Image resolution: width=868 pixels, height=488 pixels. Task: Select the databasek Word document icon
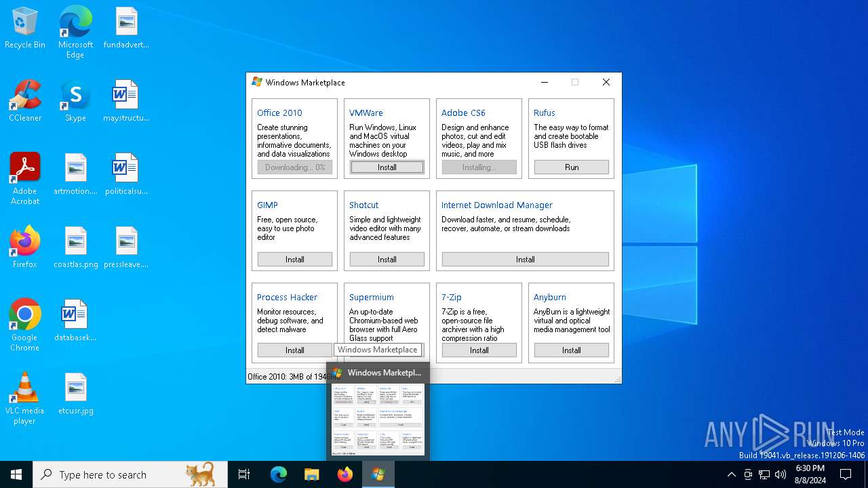(75, 321)
